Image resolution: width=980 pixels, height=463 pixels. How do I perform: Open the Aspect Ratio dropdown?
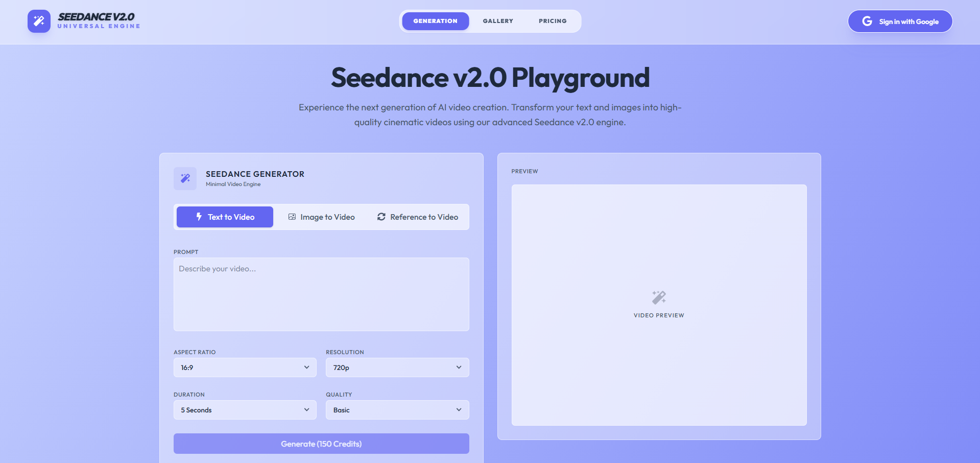[x=244, y=367]
